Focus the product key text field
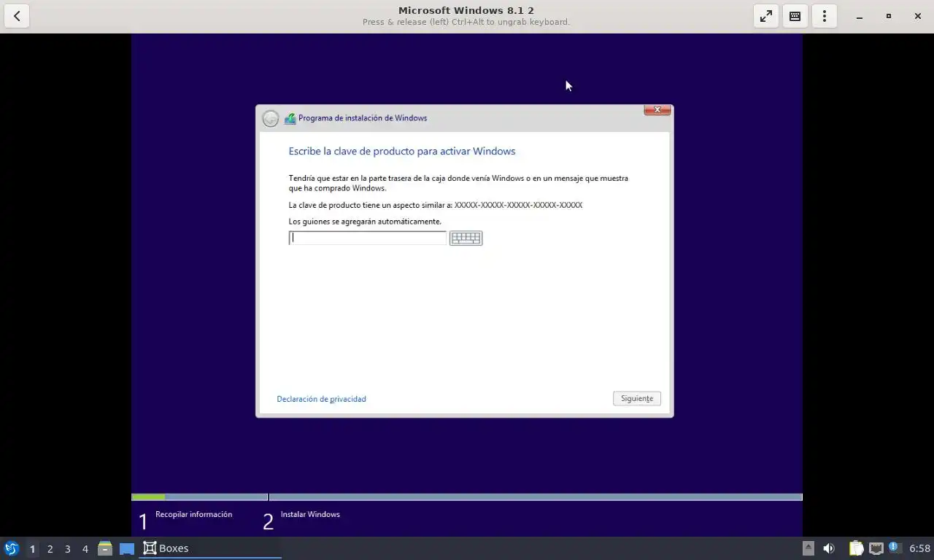Viewport: 934px width, 560px height. [x=368, y=238]
